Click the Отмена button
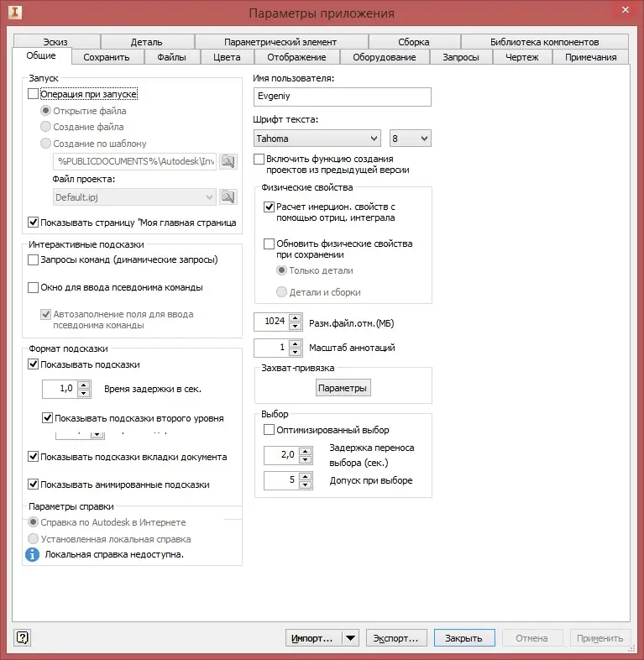The width and height of the screenshot is (644, 660). (x=532, y=637)
